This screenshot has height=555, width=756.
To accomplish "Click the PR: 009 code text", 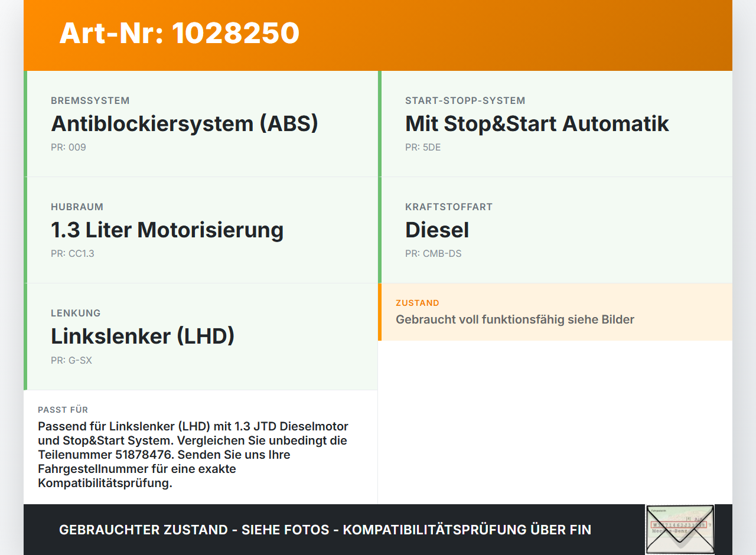I will (x=69, y=148).
